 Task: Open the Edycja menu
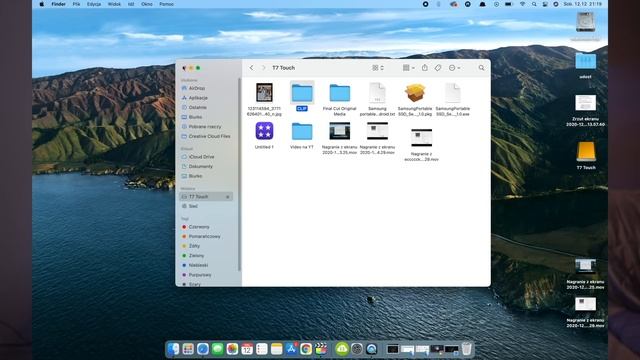point(94,4)
